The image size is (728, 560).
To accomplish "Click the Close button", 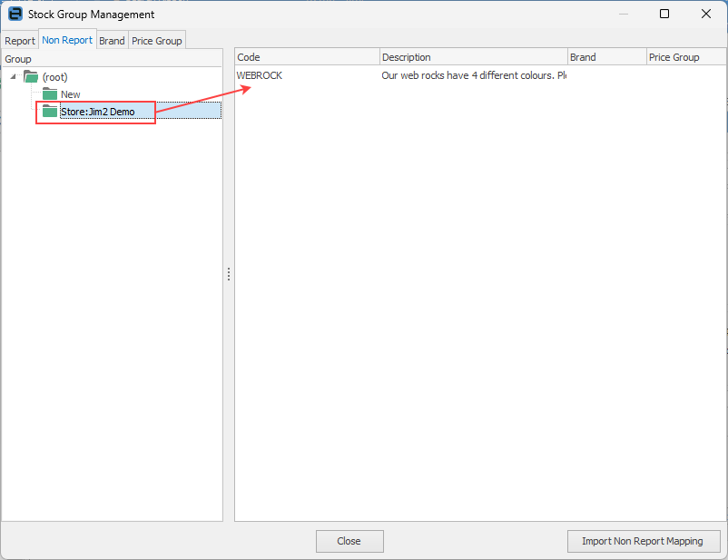I will coord(349,541).
